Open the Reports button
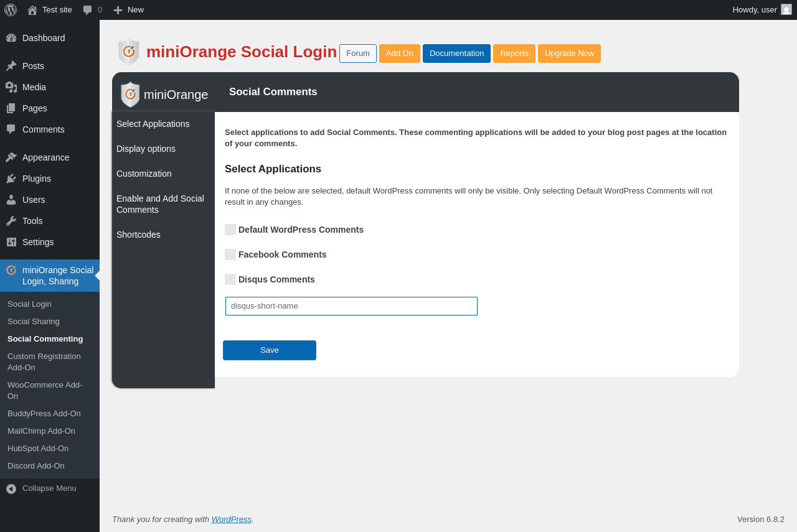 pyautogui.click(x=514, y=54)
